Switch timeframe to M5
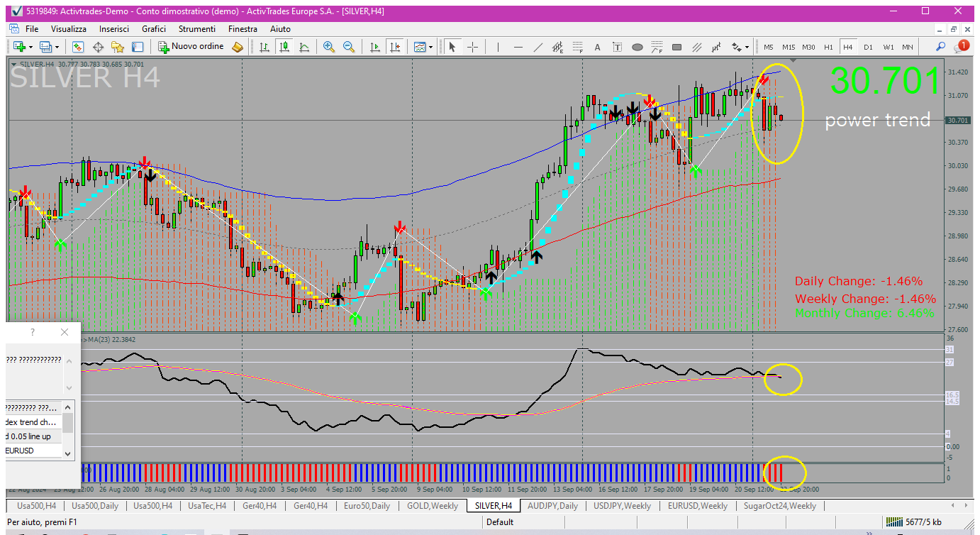The width and height of the screenshot is (980, 535). [769, 47]
